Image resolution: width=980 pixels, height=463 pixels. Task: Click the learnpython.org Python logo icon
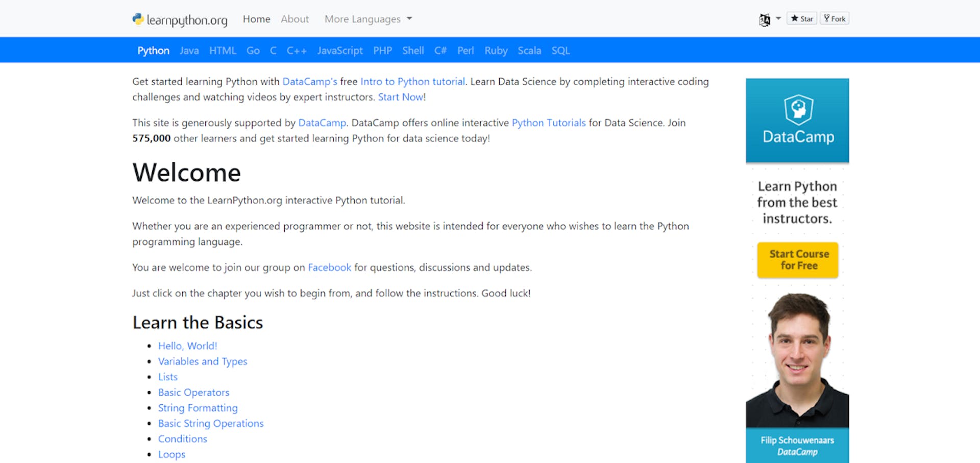click(x=138, y=19)
